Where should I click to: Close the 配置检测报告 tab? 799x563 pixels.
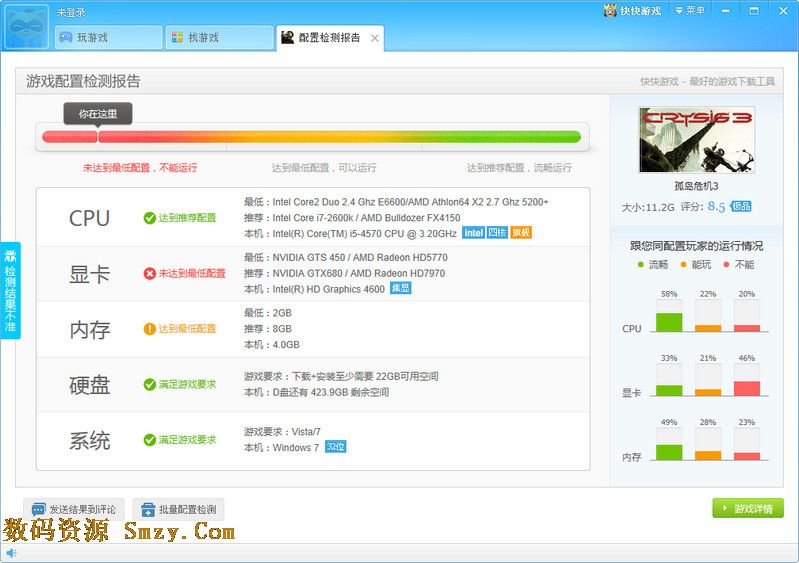[375, 38]
